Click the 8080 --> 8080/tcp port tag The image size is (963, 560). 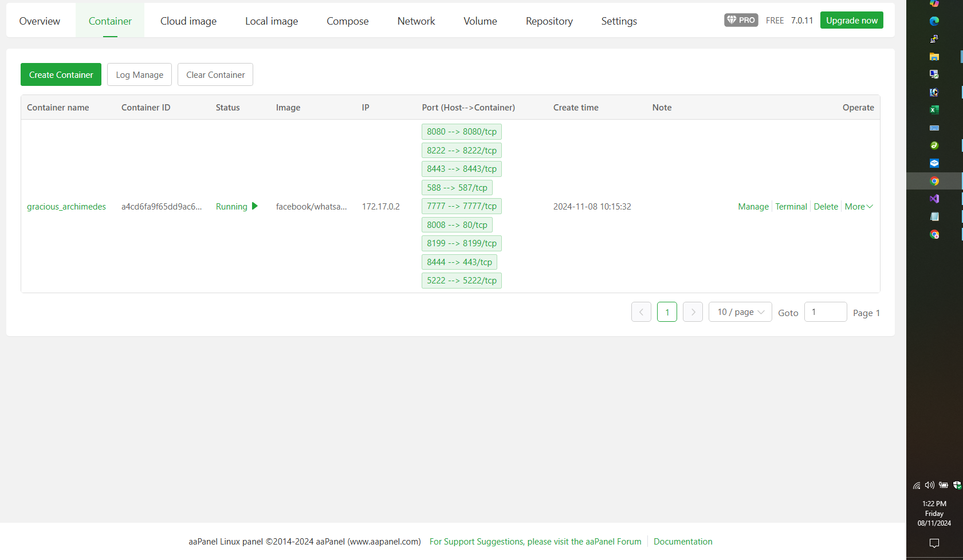(x=461, y=132)
